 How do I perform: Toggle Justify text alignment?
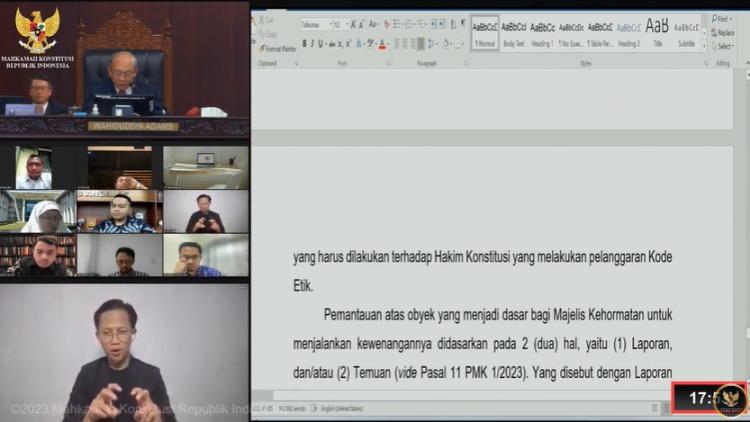pyautogui.click(x=420, y=44)
